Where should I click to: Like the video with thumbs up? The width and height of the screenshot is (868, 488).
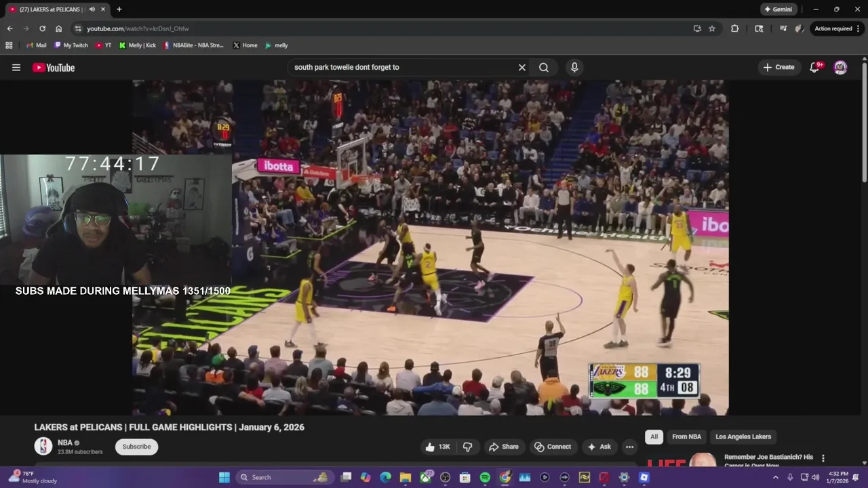tap(437, 447)
